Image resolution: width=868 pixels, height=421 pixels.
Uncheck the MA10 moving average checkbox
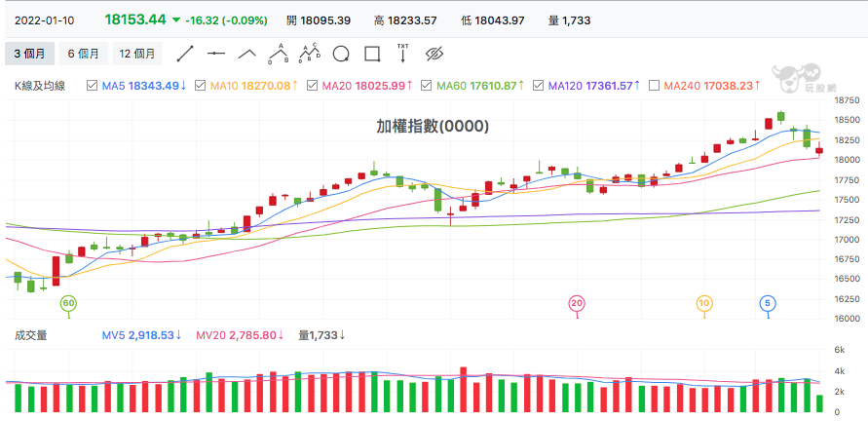pyautogui.click(x=201, y=86)
